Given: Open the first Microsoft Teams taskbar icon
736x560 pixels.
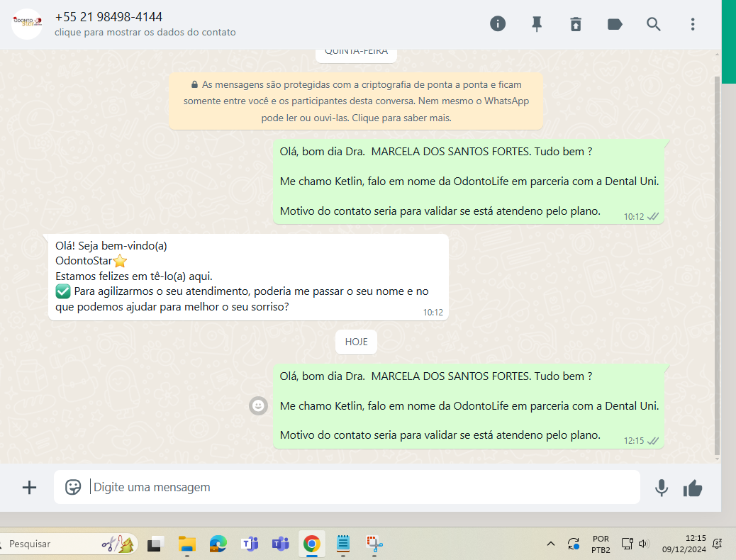Looking at the screenshot, I should pyautogui.click(x=250, y=544).
